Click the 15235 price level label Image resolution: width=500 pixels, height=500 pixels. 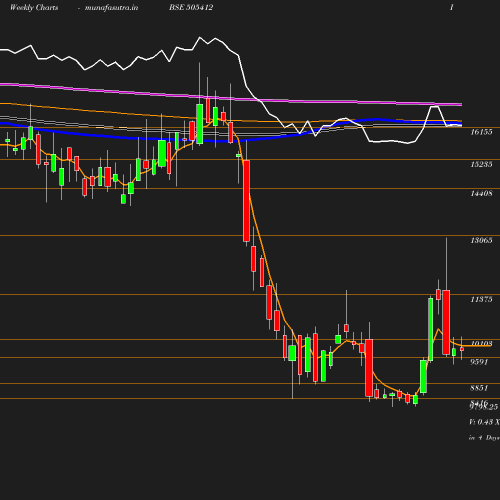pyautogui.click(x=481, y=164)
